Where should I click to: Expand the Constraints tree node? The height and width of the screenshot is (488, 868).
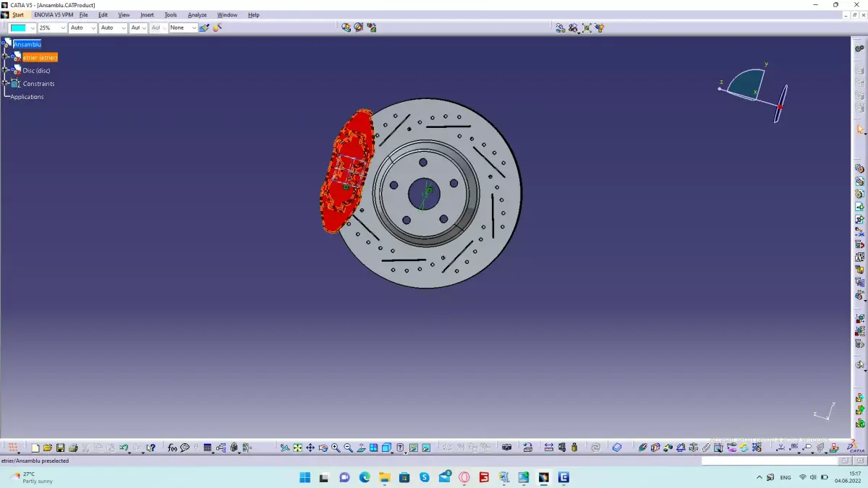pos(4,83)
